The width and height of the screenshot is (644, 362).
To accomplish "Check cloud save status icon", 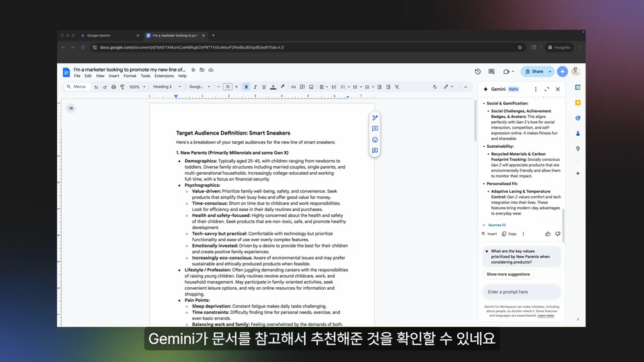I will pyautogui.click(x=211, y=70).
